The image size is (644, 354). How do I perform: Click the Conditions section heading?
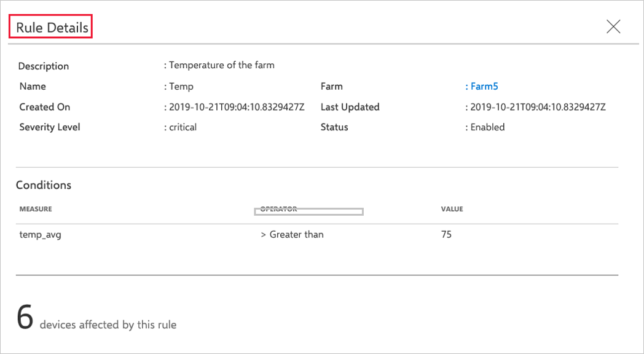point(44,185)
